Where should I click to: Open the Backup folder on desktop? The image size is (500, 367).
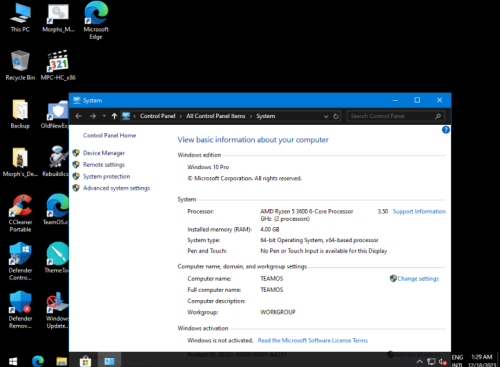20,114
